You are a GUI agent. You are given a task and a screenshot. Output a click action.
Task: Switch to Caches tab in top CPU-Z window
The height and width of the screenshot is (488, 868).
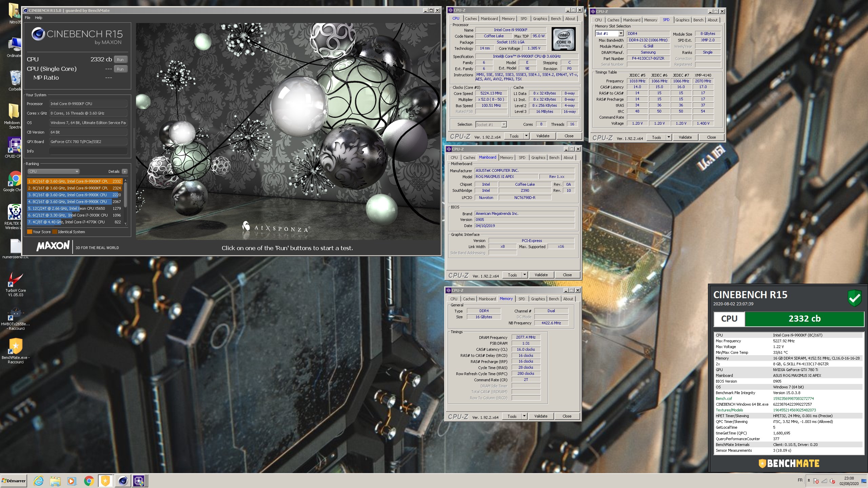471,19
